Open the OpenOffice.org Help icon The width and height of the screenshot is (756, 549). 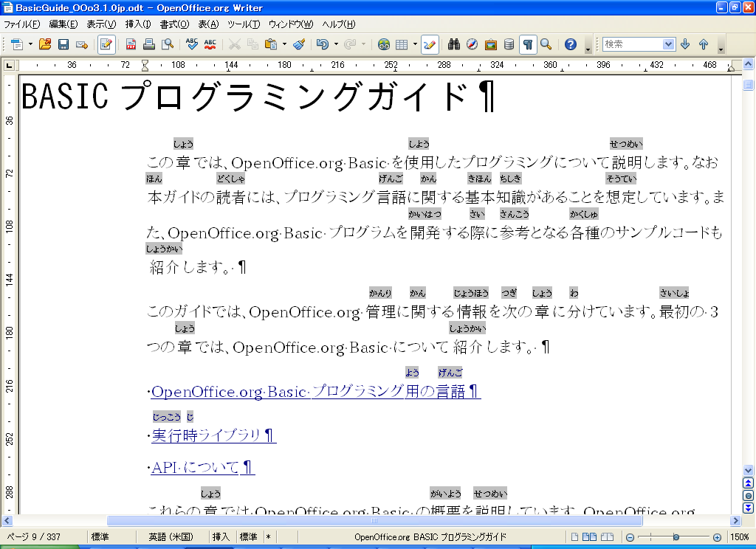click(x=570, y=44)
